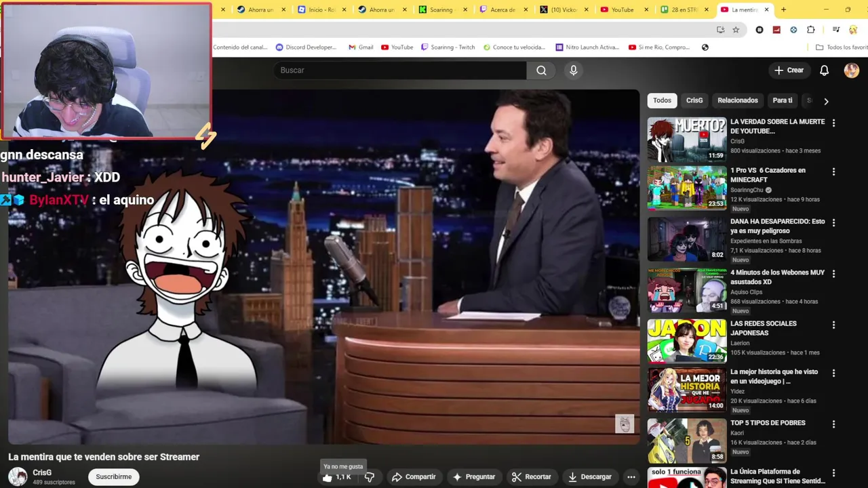868x488 pixels.
Task: Select the 'Para ti' filter chip
Action: pyautogui.click(x=783, y=100)
